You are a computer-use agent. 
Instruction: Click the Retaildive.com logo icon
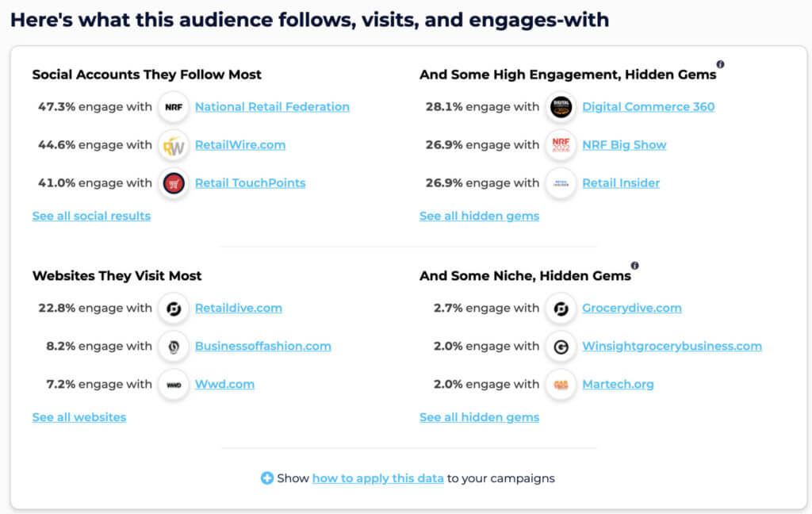tap(174, 309)
